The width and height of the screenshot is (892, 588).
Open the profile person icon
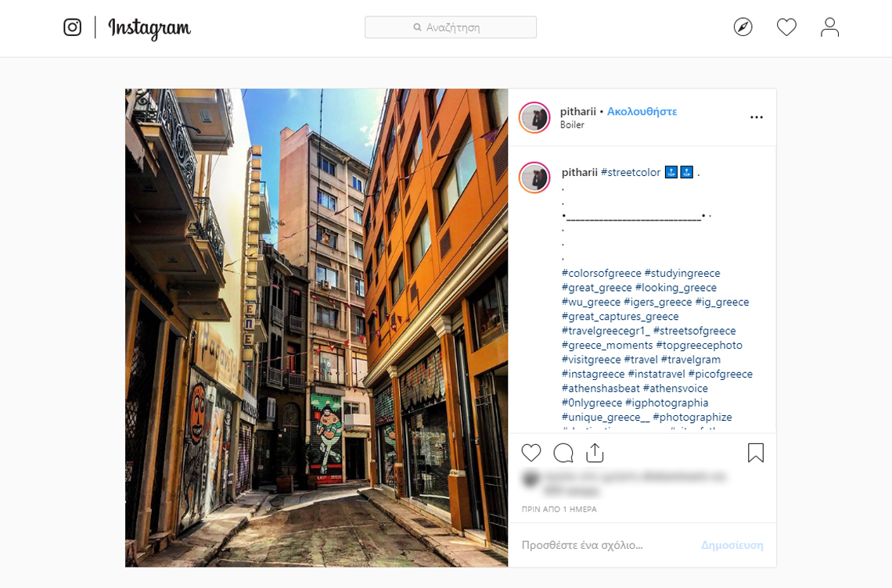pyautogui.click(x=829, y=27)
